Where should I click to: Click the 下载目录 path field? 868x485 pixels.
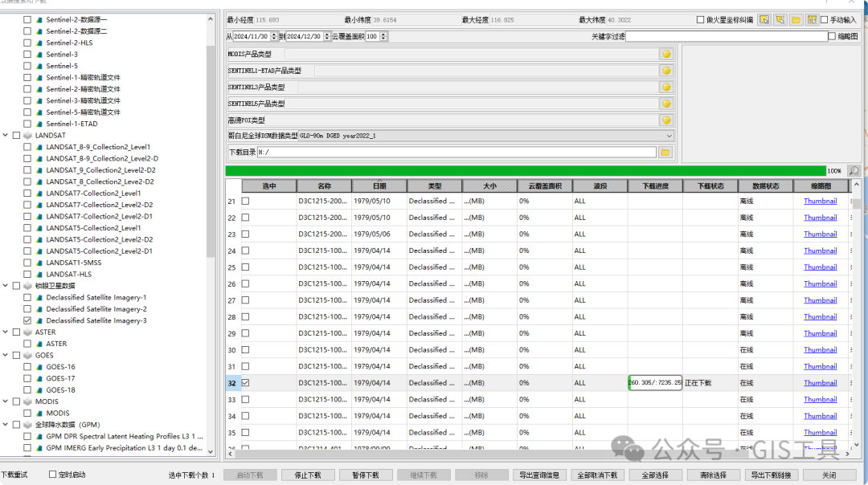tap(457, 152)
